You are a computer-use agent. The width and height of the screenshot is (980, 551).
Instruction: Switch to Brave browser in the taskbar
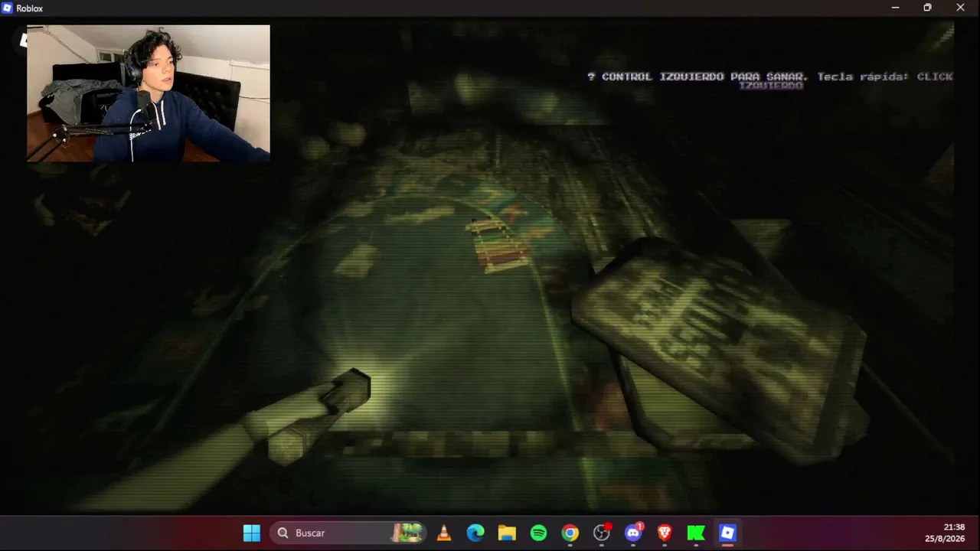pos(665,533)
